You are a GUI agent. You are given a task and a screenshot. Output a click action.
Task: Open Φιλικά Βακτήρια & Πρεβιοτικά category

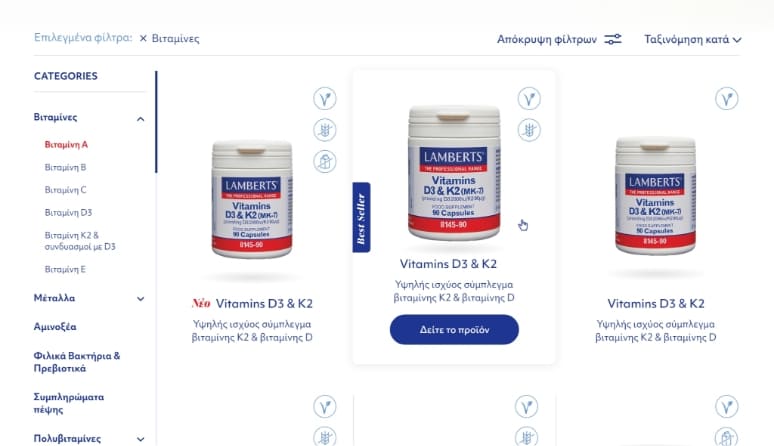tap(77, 362)
